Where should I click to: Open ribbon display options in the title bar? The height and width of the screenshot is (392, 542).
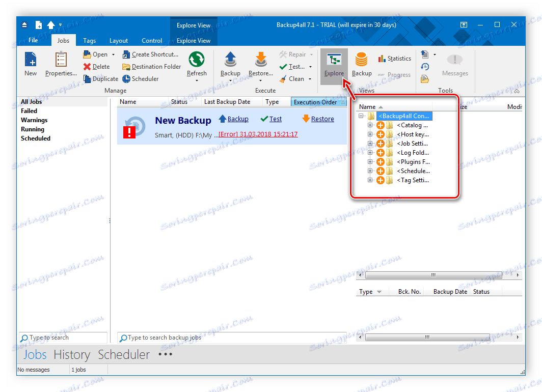click(464, 25)
